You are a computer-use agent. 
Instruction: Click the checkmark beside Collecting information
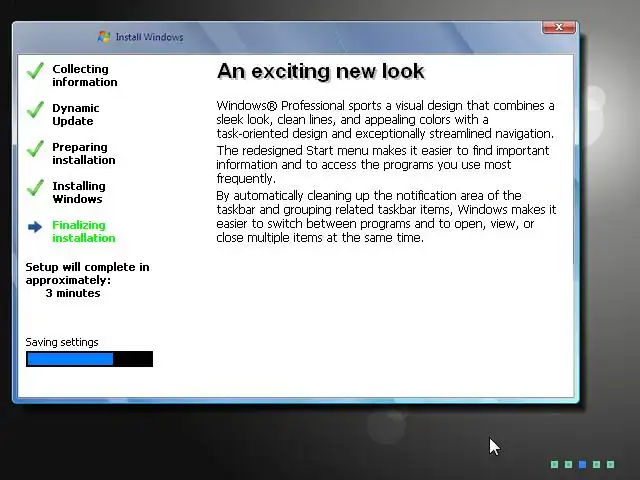(36, 71)
